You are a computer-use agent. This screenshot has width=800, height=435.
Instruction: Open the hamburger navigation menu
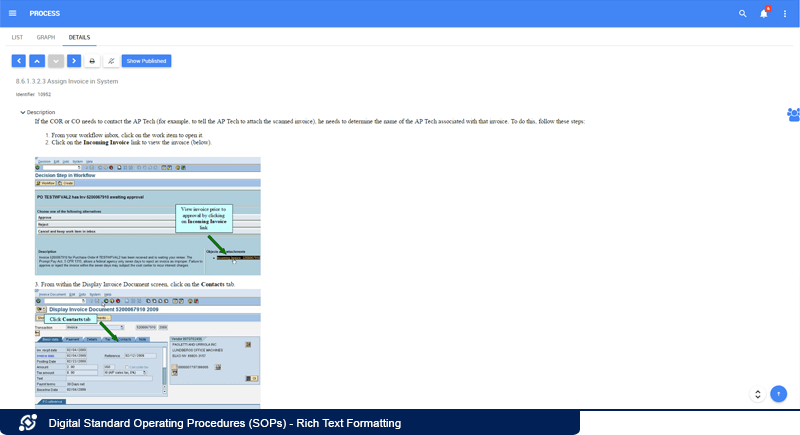point(12,14)
